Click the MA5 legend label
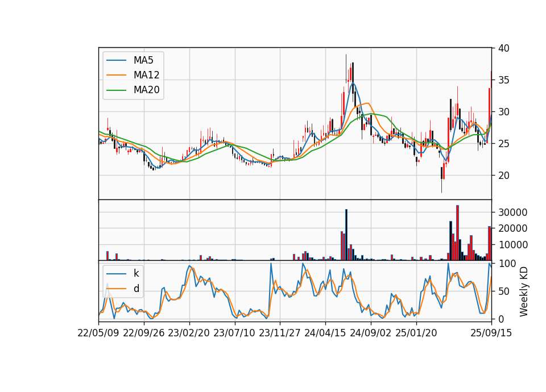This screenshot has height=392, width=546. [143, 60]
